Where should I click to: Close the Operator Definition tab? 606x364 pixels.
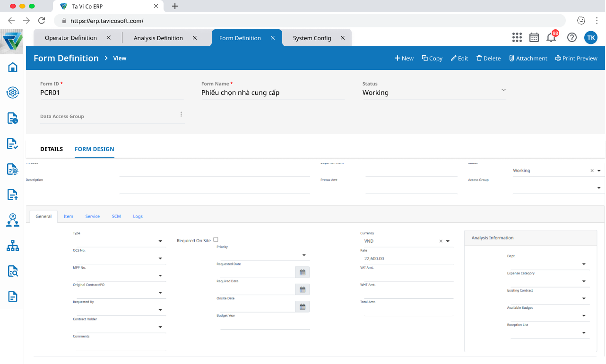pyautogui.click(x=109, y=38)
